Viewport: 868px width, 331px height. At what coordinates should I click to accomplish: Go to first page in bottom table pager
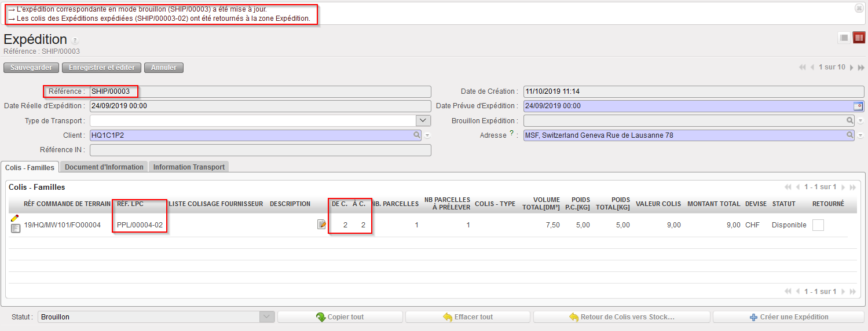point(788,292)
